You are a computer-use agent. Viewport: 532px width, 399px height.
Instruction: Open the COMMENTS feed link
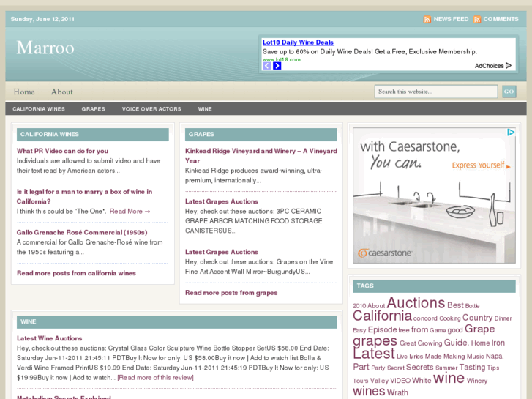501,19
